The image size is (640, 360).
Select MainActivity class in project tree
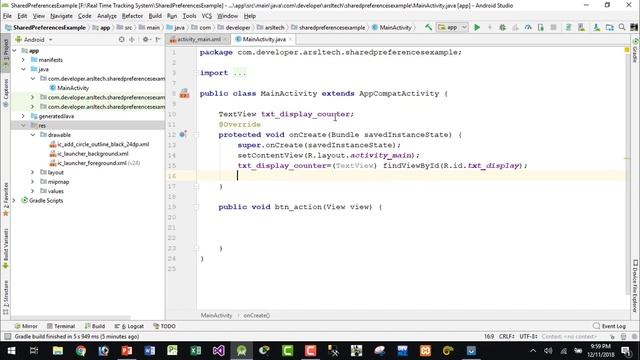pyautogui.click(x=69, y=88)
